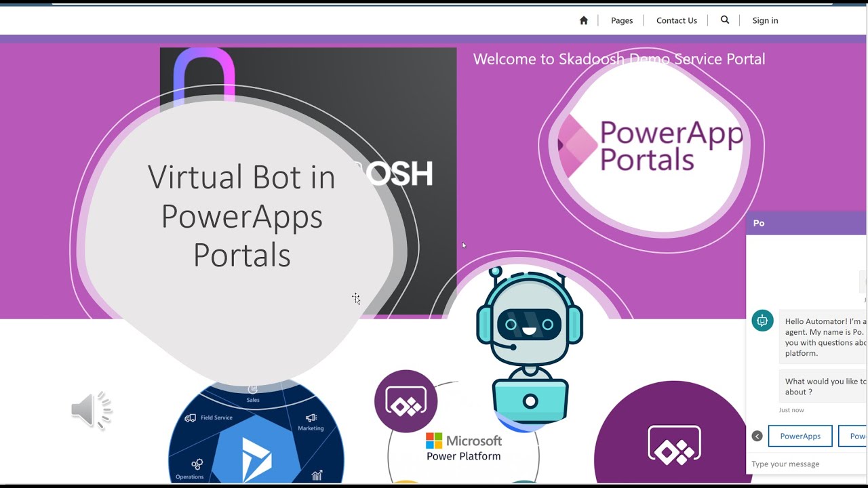Viewport: 868px width, 488px height.
Task: Click the Operations segment icon
Action: point(197,464)
